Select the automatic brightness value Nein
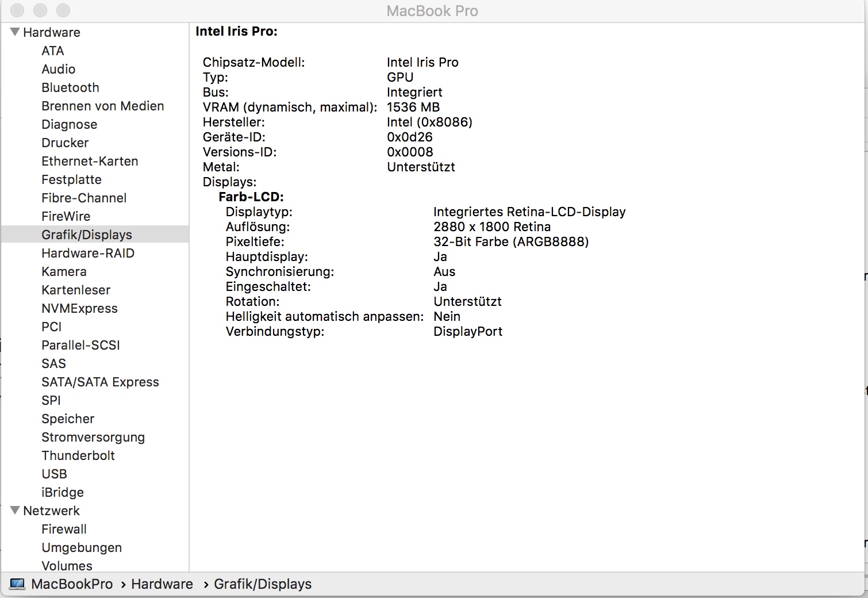The height and width of the screenshot is (598, 868). coord(447,316)
